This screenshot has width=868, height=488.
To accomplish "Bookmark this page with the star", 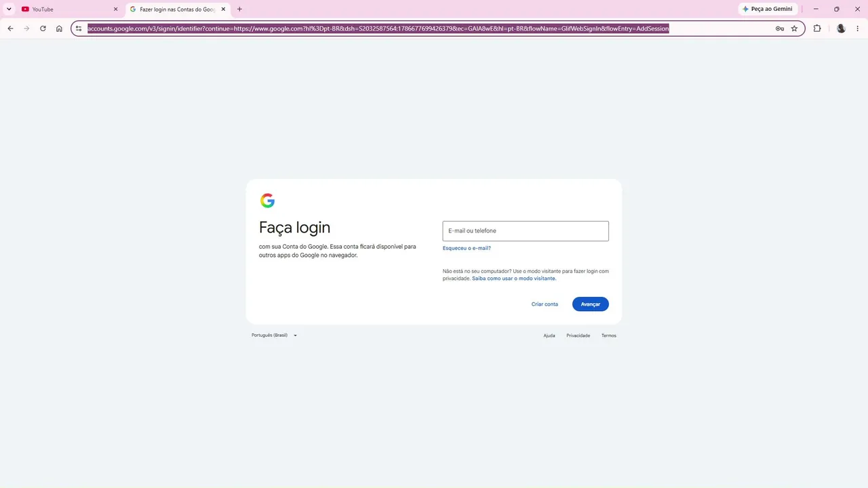I will [794, 28].
